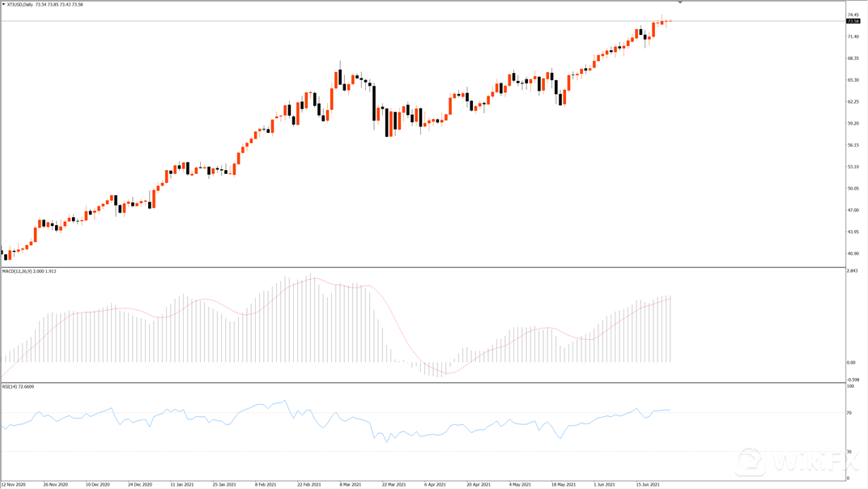Click the gray chart shift triangle marker
The width and height of the screenshot is (868, 489).
point(680,3)
